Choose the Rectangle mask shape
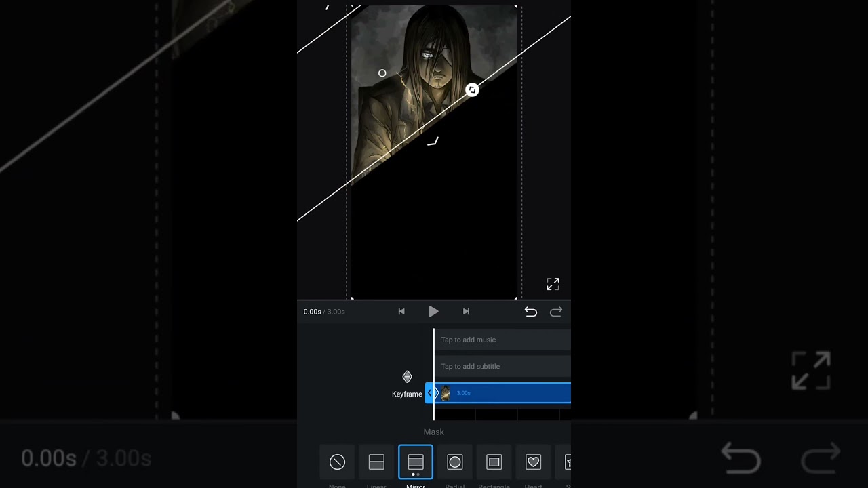The height and width of the screenshot is (488, 868). click(494, 462)
